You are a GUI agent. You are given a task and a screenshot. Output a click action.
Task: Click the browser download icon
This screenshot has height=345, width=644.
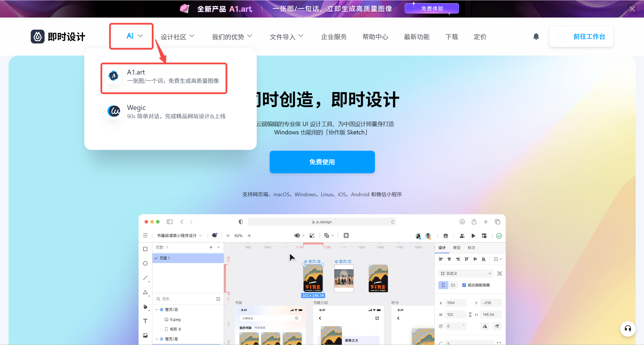[462, 222]
